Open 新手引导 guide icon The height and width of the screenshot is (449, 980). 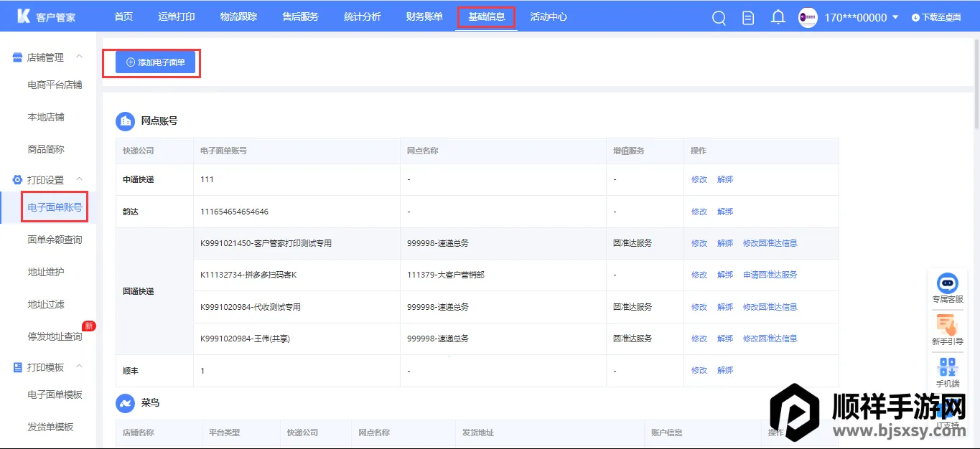pyautogui.click(x=948, y=326)
